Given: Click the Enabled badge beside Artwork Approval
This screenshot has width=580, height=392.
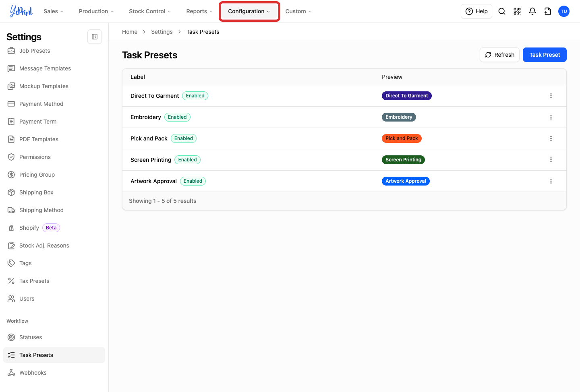Looking at the screenshot, I should pos(193,181).
